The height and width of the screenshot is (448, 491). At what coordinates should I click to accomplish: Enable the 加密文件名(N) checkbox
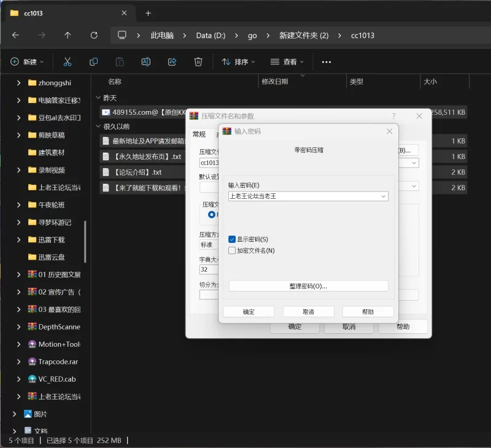click(x=232, y=250)
